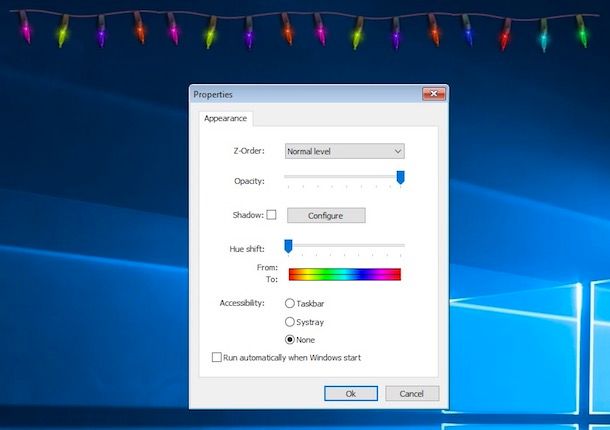Click the 'To:' label text

[272, 279]
